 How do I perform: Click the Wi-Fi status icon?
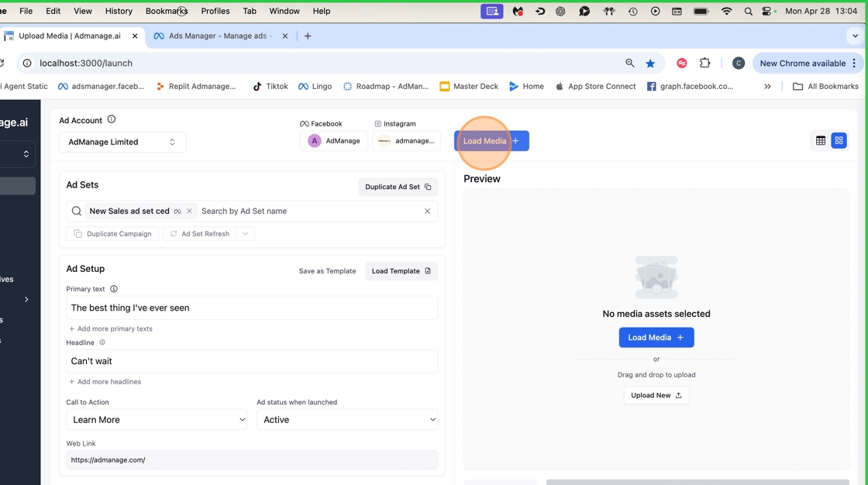[x=726, y=11]
